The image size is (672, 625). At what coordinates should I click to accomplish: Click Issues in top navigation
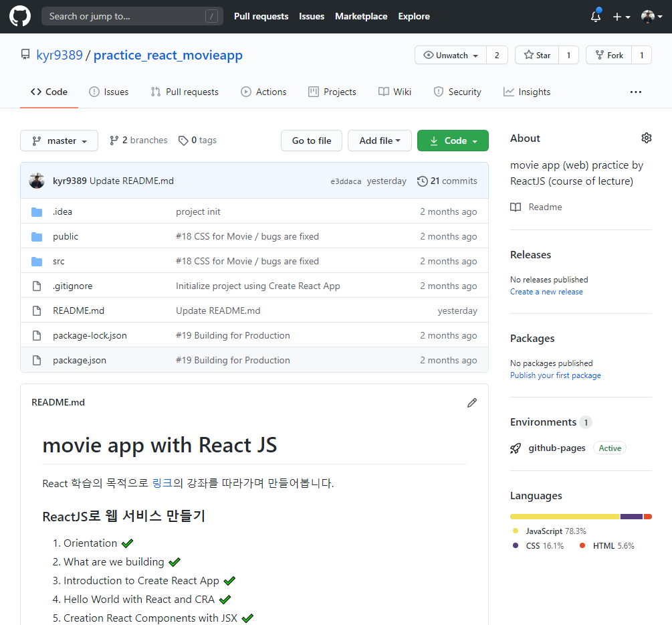click(x=312, y=16)
